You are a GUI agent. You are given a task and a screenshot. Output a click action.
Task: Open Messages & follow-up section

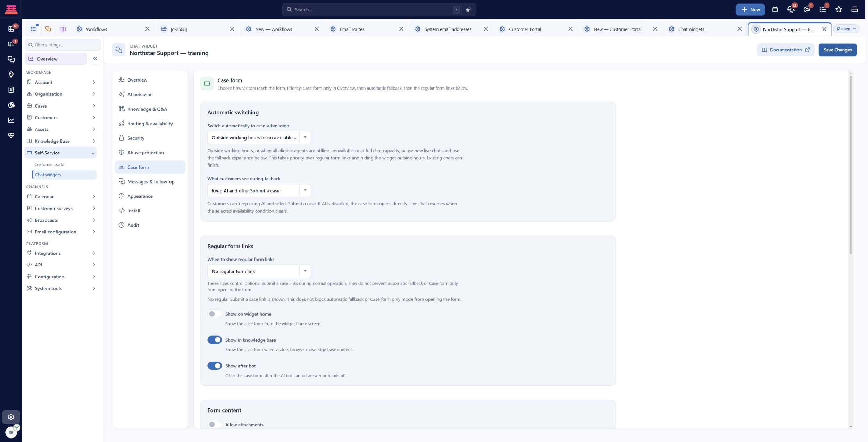point(150,181)
